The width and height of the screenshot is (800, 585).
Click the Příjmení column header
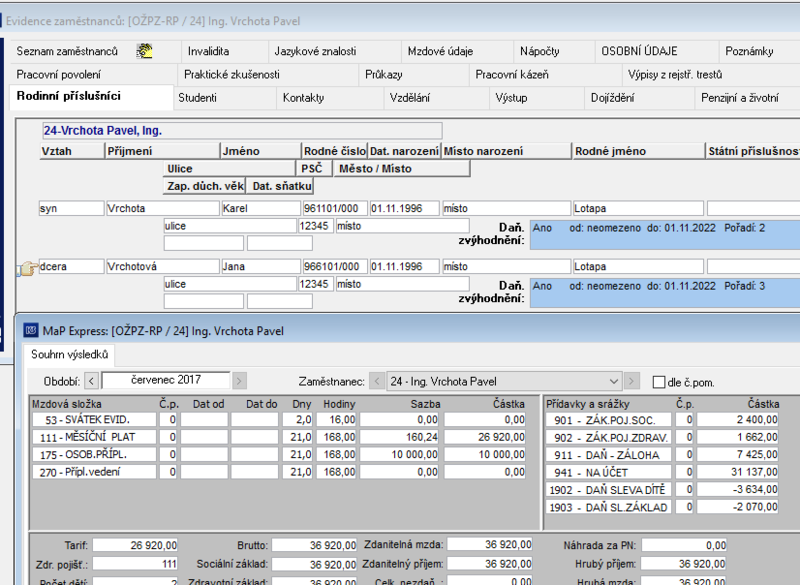point(162,151)
